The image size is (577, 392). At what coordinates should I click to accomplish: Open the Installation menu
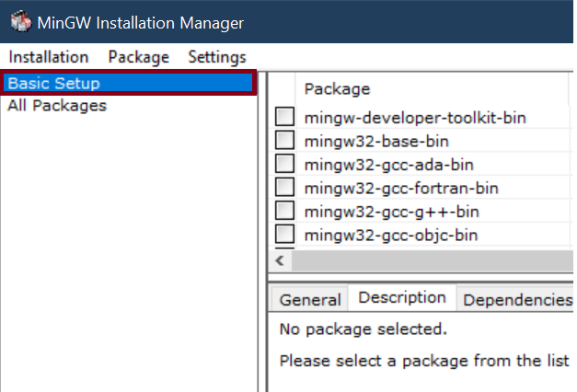[x=49, y=57]
